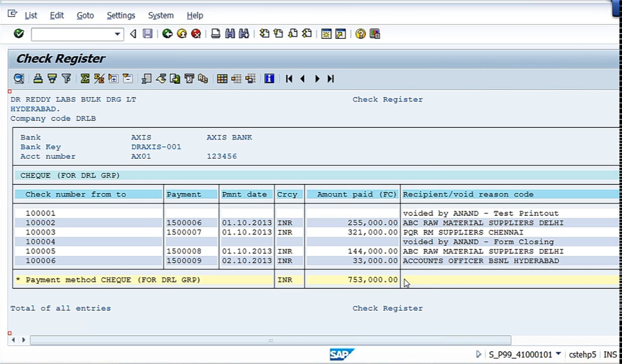The height and width of the screenshot is (364, 622).
Task: Click the Total sigma icon
Action: [85, 78]
